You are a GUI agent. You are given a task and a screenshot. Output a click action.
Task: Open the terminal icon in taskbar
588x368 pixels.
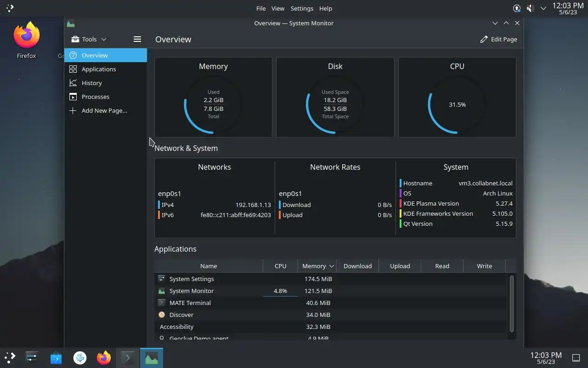coord(128,357)
